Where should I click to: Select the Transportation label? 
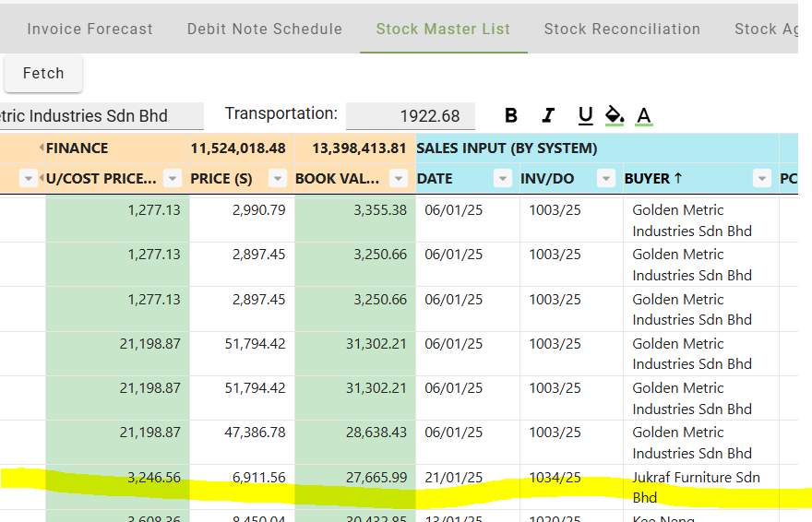[281, 113]
